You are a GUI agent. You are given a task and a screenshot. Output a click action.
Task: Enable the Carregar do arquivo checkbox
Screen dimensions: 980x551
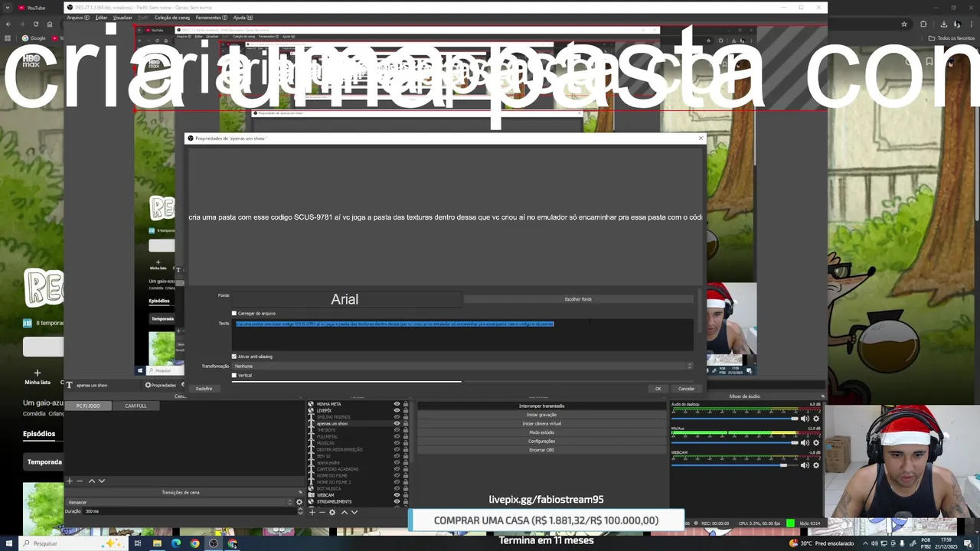234,313
